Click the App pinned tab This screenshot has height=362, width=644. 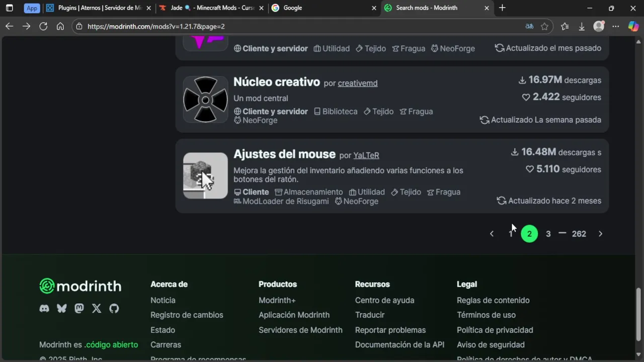(32, 8)
